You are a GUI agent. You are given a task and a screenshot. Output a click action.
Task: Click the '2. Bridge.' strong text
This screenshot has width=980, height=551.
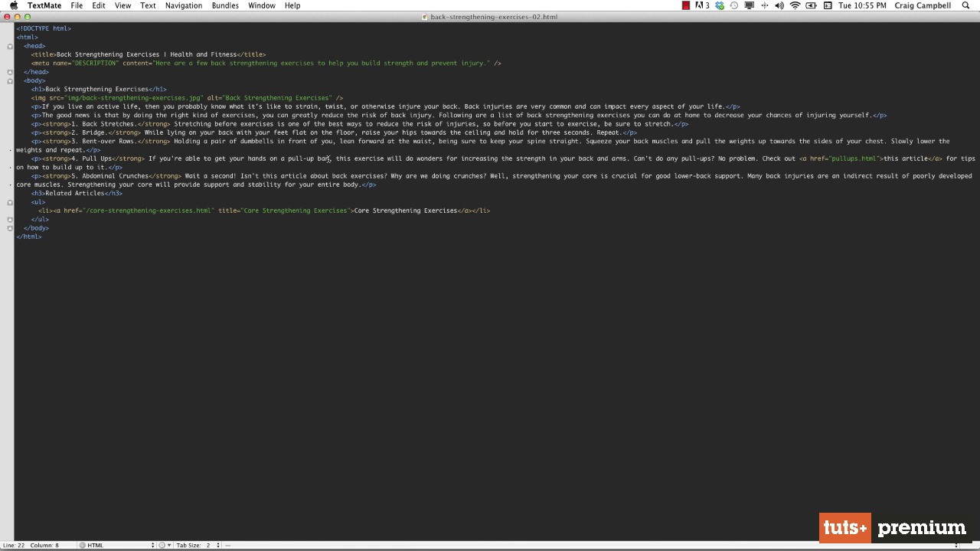click(x=89, y=132)
